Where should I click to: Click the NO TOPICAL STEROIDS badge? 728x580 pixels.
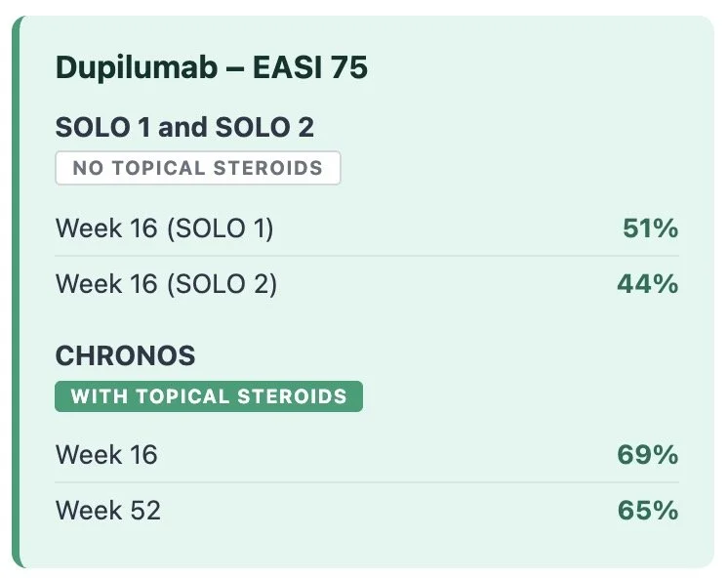pyautogui.click(x=198, y=168)
